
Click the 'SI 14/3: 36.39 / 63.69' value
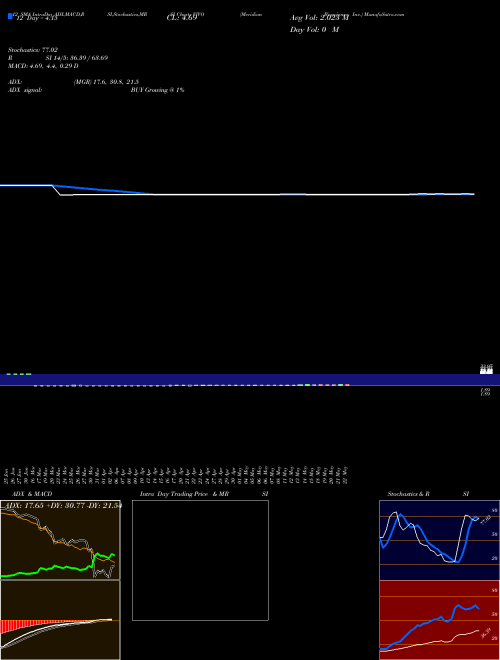coord(77,58)
